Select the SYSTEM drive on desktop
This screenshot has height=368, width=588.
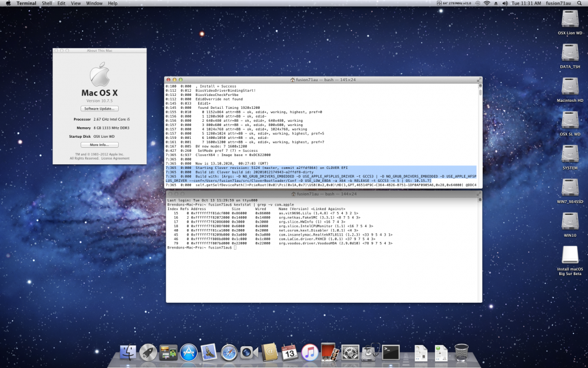point(570,157)
